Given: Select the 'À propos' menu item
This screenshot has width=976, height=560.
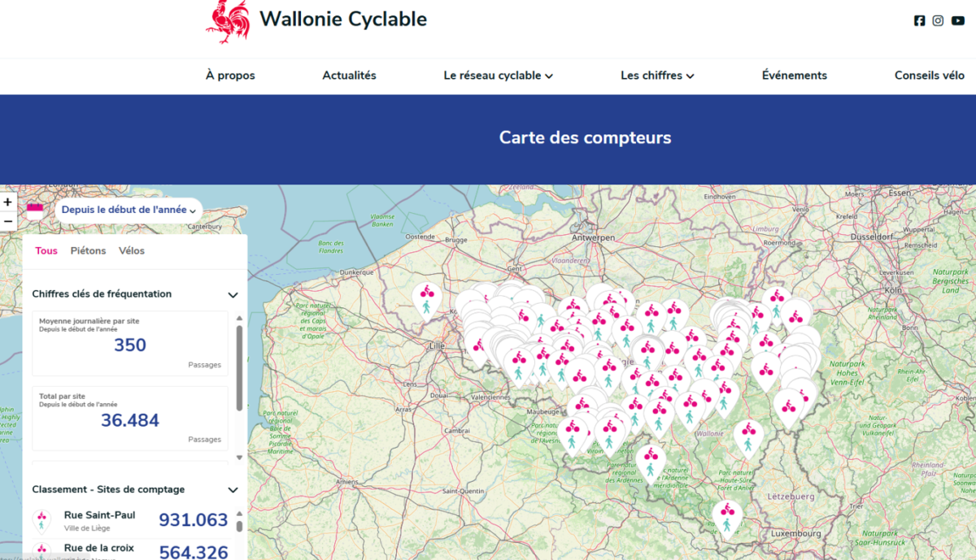Looking at the screenshot, I should [x=229, y=75].
